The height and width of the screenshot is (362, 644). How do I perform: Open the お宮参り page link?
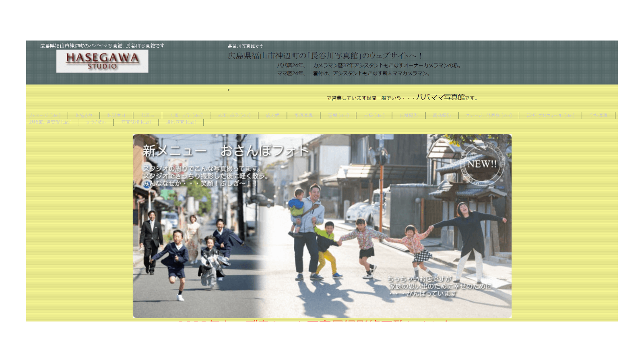(84, 115)
